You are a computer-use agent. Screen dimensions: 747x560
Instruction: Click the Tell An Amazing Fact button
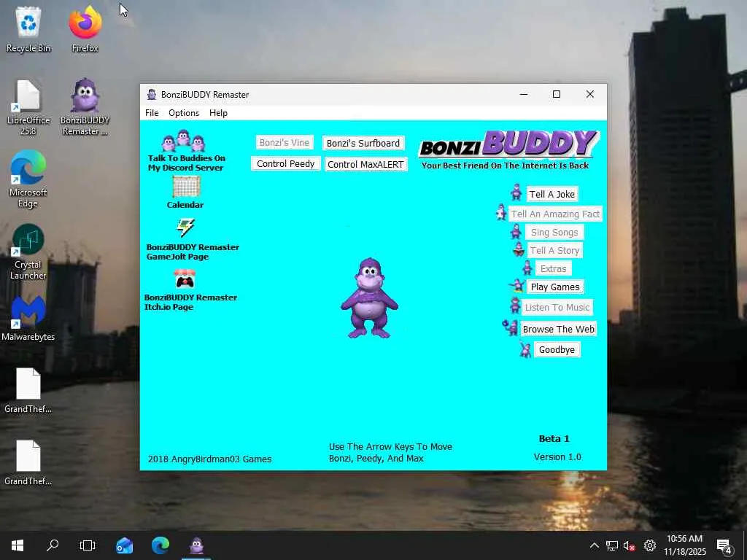tap(555, 214)
